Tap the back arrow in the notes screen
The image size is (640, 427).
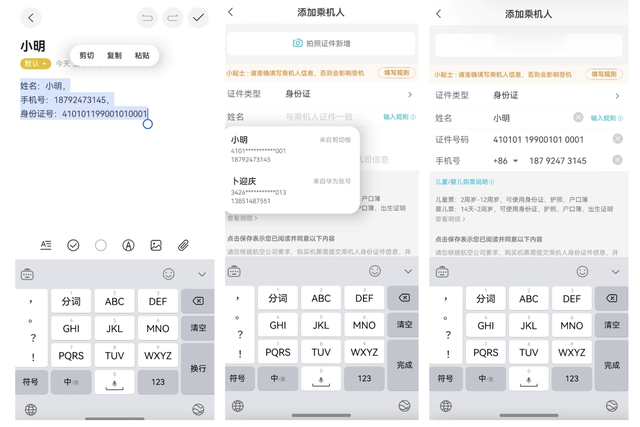[x=31, y=18]
